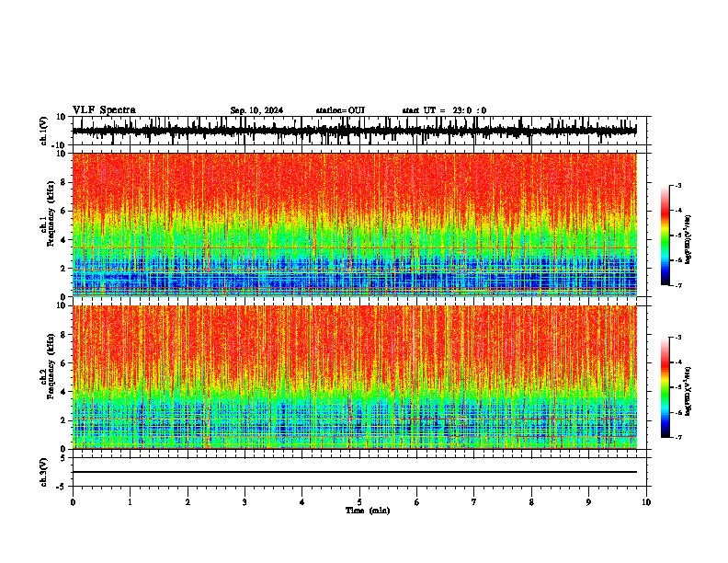
Task: Select the "Time (min)" axis label
Action: coord(368,511)
